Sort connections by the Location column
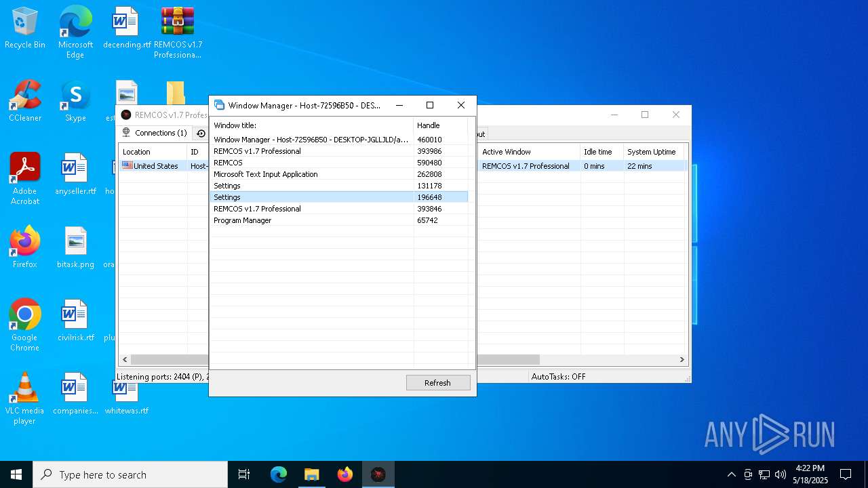This screenshot has height=488, width=868. [x=153, y=152]
